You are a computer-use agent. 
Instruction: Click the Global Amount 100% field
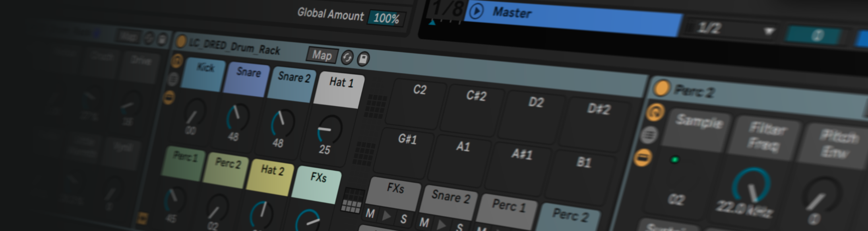click(x=386, y=18)
